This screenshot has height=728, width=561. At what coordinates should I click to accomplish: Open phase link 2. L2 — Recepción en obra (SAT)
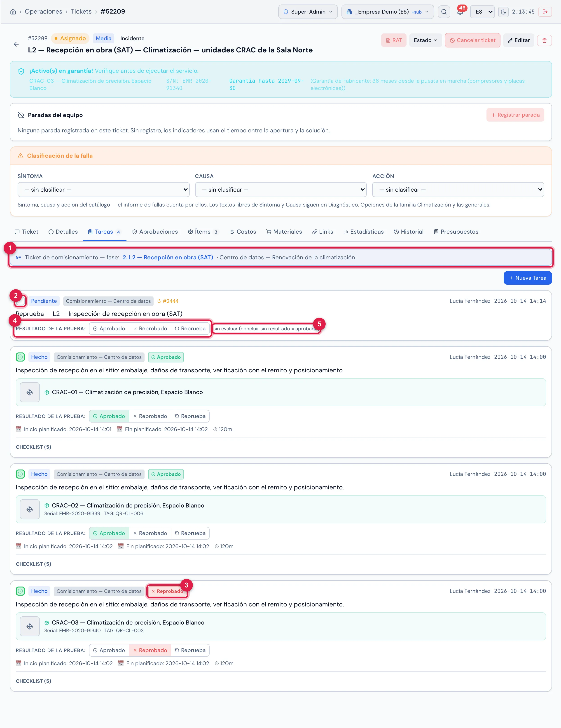click(x=168, y=258)
